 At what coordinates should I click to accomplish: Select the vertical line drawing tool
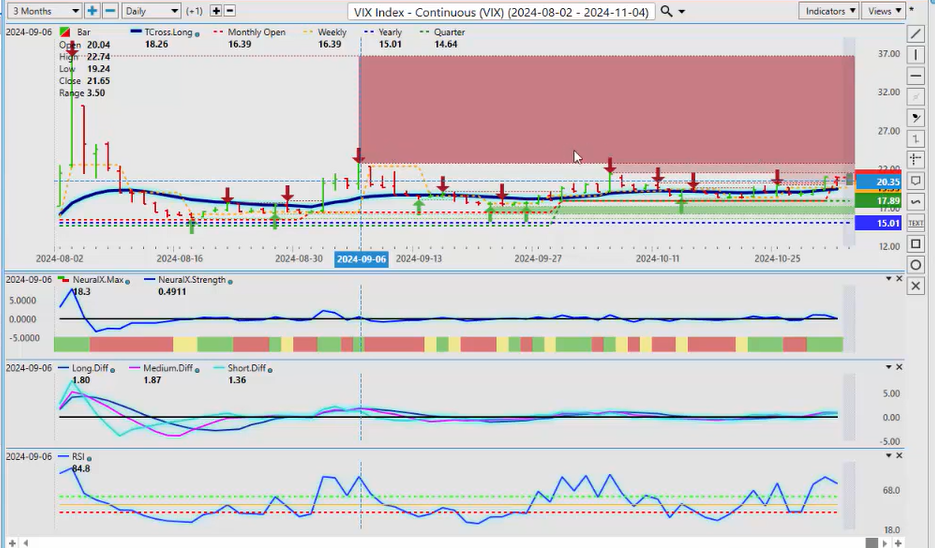[915, 55]
